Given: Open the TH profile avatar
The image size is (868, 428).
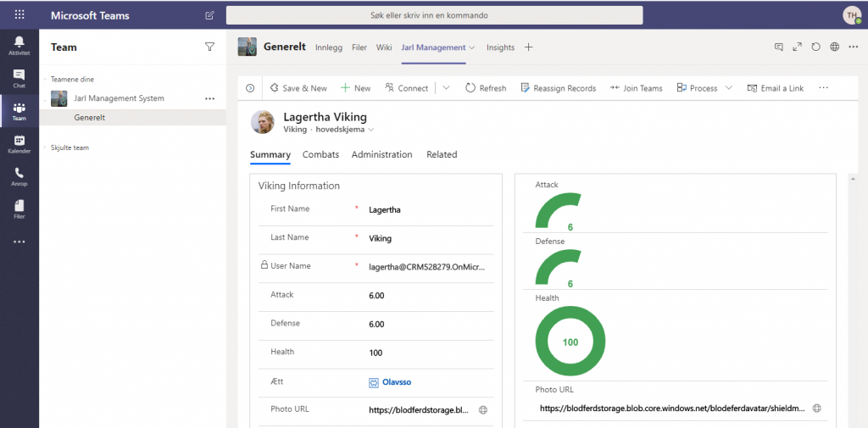Looking at the screenshot, I should [x=851, y=15].
